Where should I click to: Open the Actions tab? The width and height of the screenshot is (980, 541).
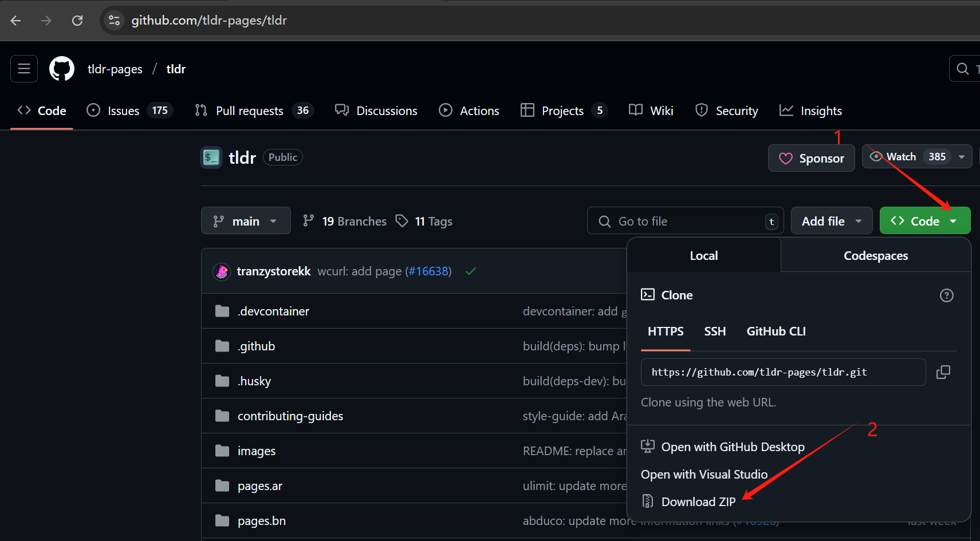(469, 110)
